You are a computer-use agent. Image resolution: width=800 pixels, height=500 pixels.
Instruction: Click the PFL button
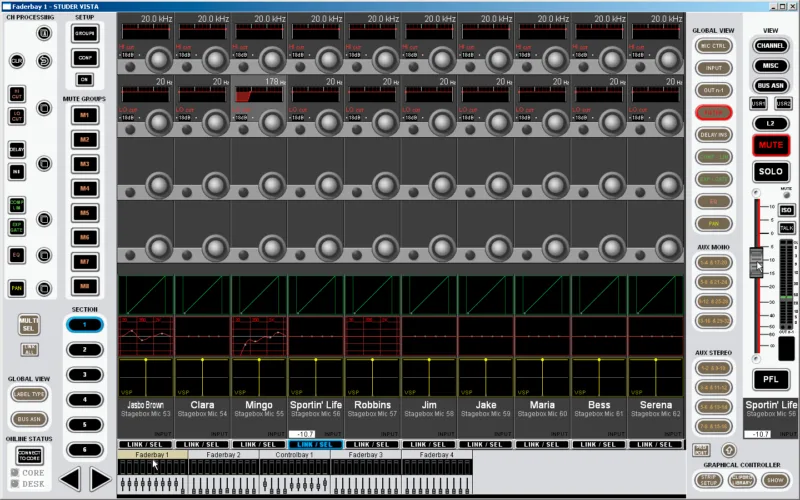(x=770, y=379)
